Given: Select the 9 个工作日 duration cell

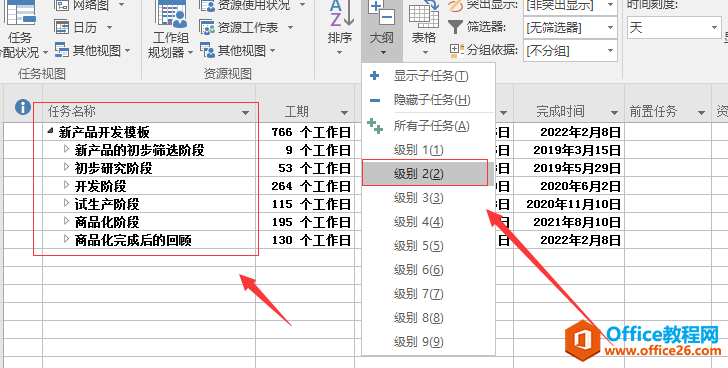Looking at the screenshot, I should [x=305, y=150].
